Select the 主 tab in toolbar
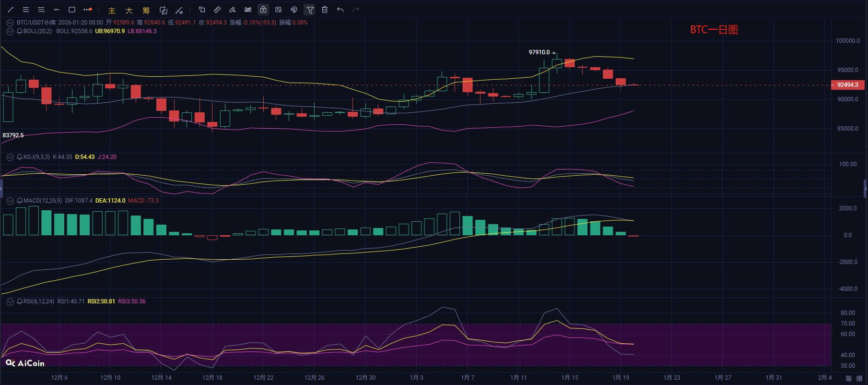The width and height of the screenshot is (868, 385). pos(112,11)
